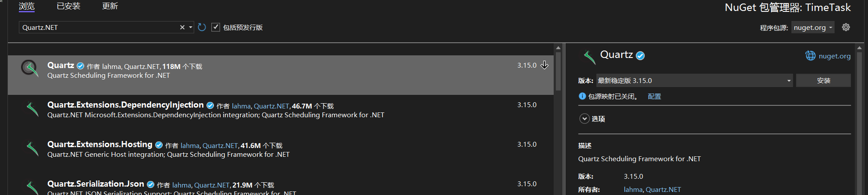The height and width of the screenshot is (195, 868).
Task: Click the Quartz.Extensions.Hosting package icon
Action: (x=32, y=148)
